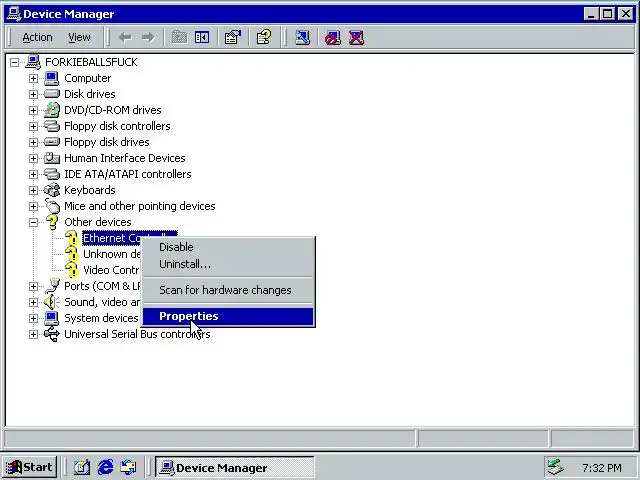Click the Disable device toolbar icon
Viewport: 640px width, 480px height.
point(333,38)
